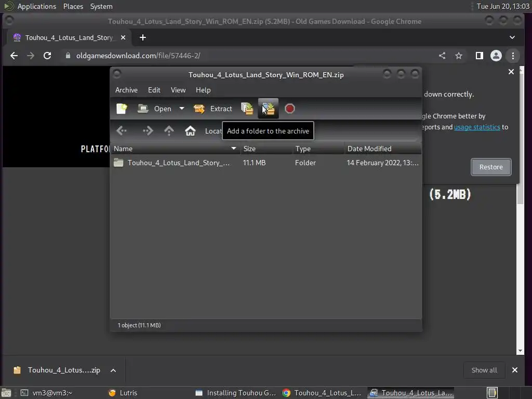The width and height of the screenshot is (532, 399).
Task: Open the Edit menu
Action: (154, 90)
